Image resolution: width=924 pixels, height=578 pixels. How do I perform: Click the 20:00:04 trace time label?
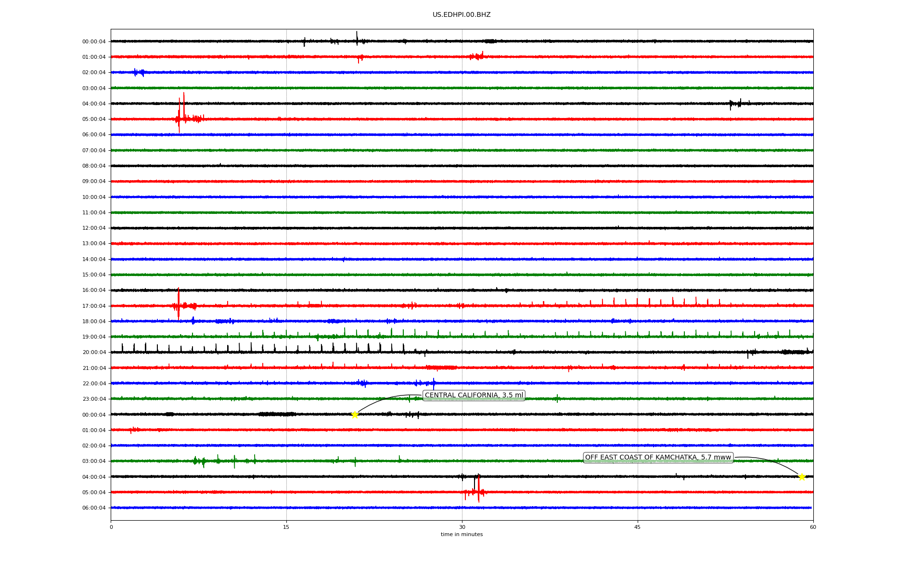pyautogui.click(x=94, y=353)
